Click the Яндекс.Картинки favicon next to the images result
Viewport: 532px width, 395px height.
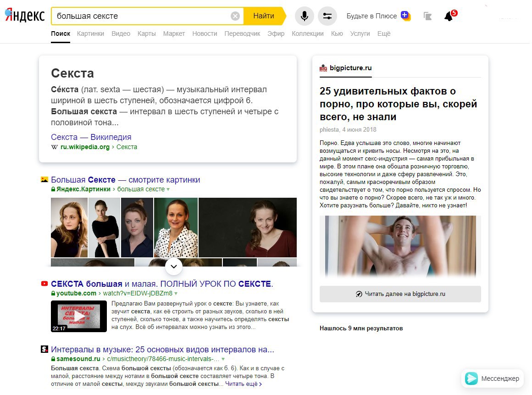44,179
